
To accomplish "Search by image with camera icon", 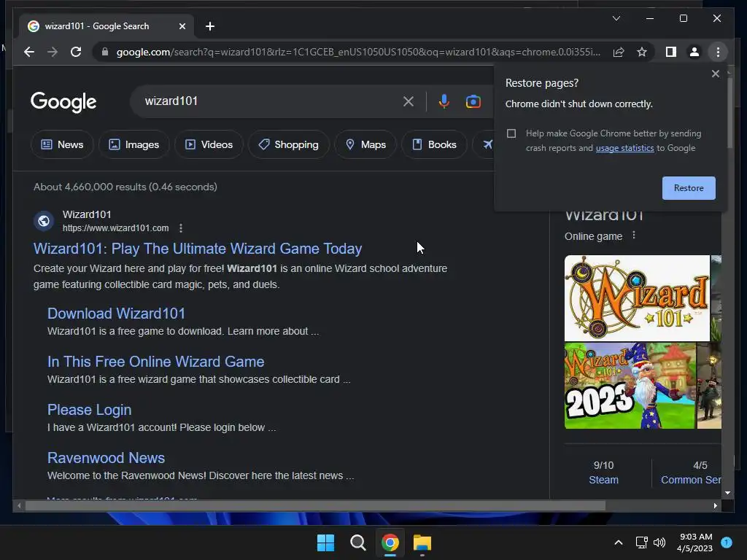I will [x=473, y=101].
